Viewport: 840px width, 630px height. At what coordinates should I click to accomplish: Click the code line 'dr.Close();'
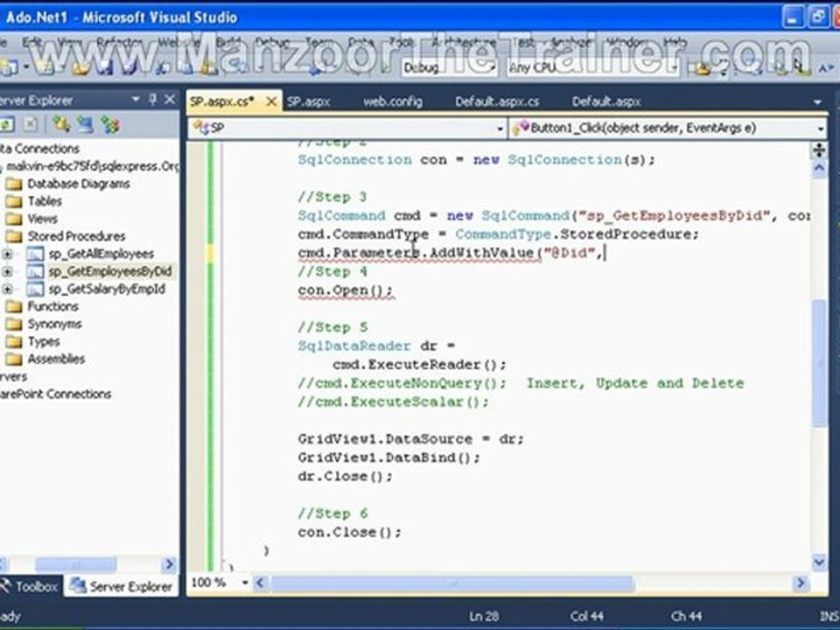tap(345, 477)
